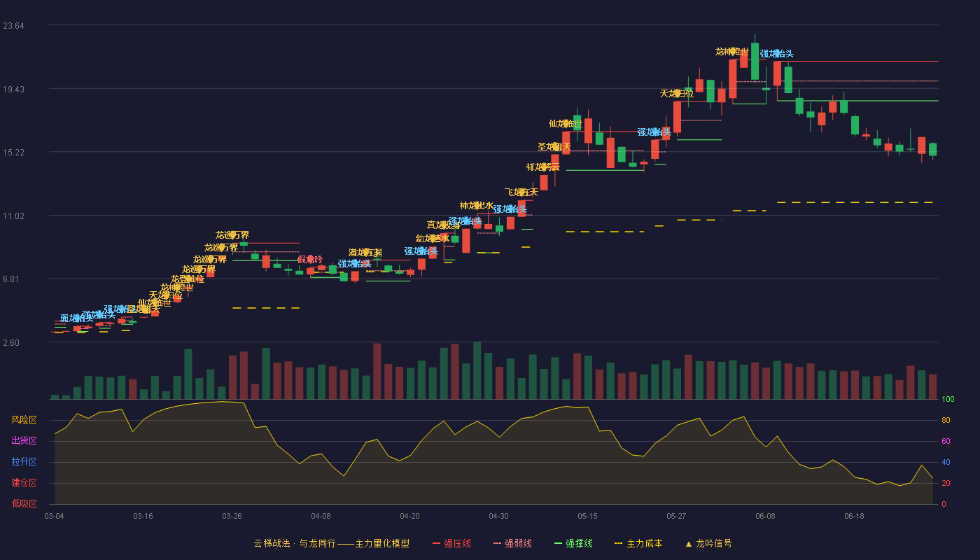This screenshot has height=560, width=980.
Task: Click the 祥龙腾云 signal marker
Action: pos(543,167)
